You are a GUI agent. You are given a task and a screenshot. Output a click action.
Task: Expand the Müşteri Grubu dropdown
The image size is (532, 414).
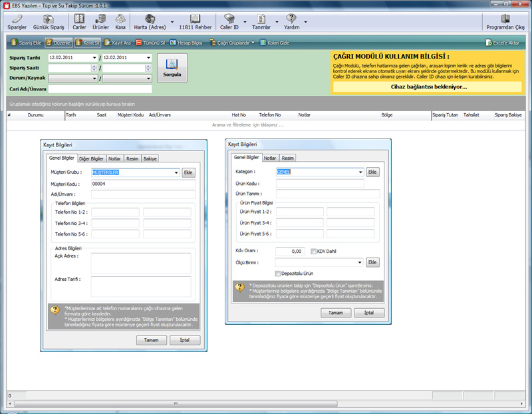click(176, 172)
